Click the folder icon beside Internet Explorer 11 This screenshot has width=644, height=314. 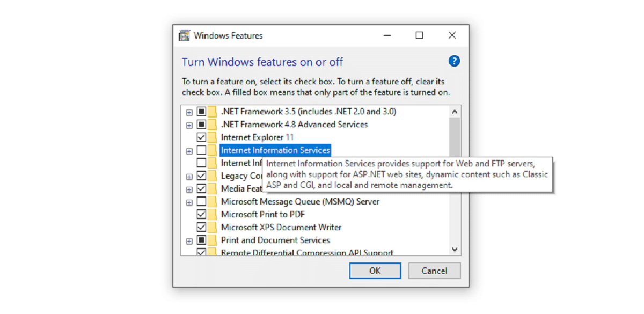[211, 137]
